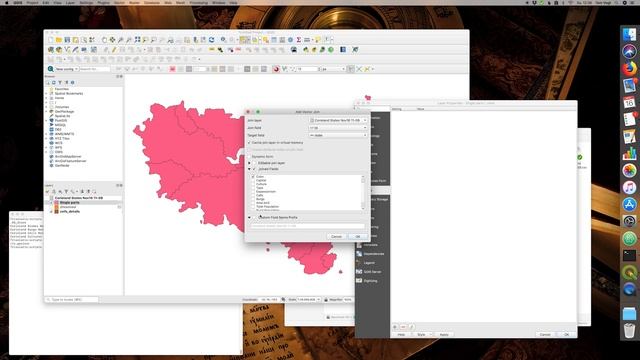Select the Zoom Out magnifier tool

click(129, 40)
